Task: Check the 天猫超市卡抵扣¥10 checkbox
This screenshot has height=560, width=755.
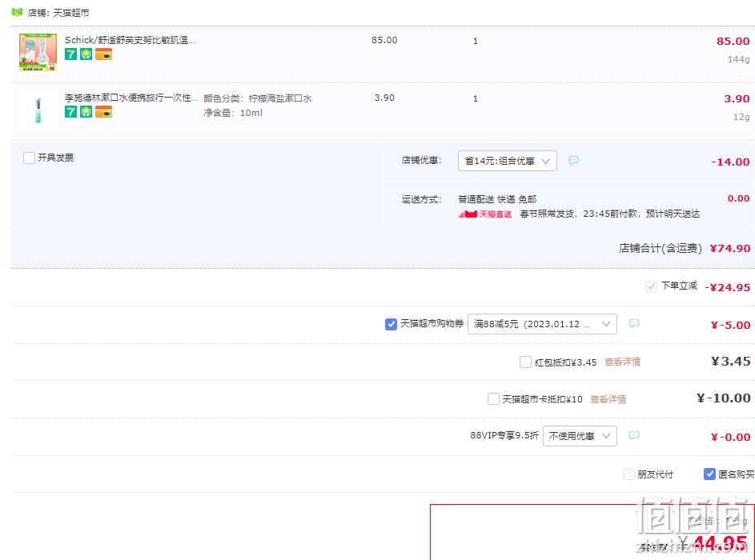Action: pyautogui.click(x=493, y=399)
